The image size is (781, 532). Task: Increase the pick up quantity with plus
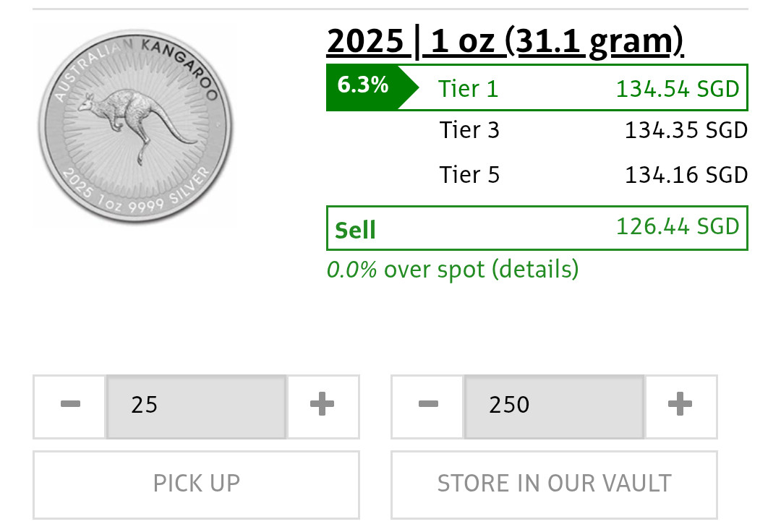[x=323, y=406]
